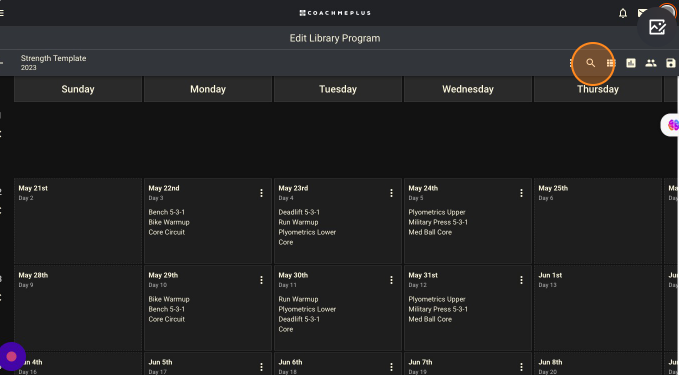679x375 pixels.
Task: Click the purple record button bottom left
Action: [x=12, y=356]
